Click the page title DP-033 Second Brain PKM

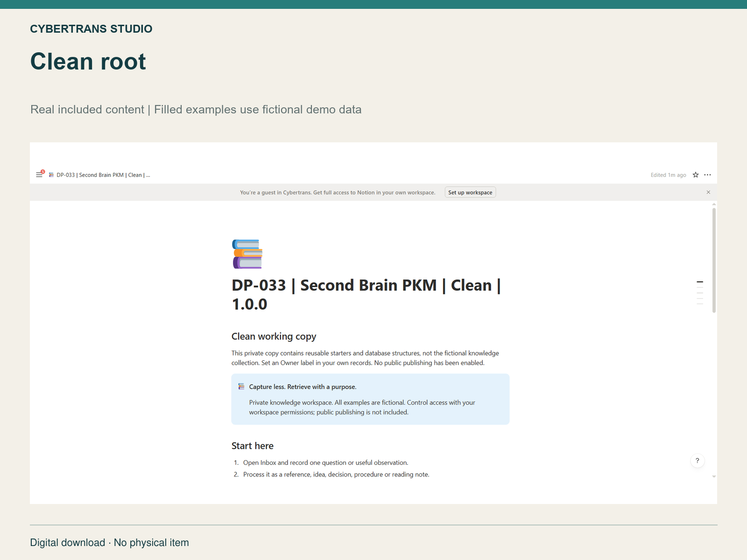pyautogui.click(x=366, y=294)
